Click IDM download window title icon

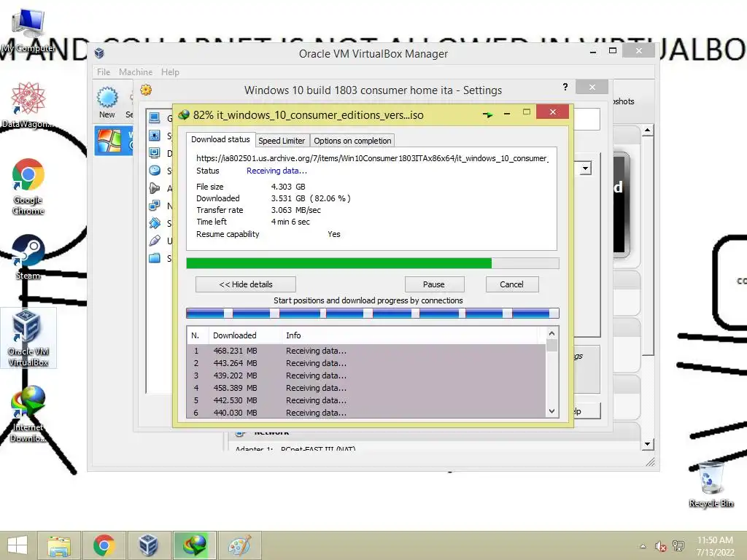pos(184,114)
